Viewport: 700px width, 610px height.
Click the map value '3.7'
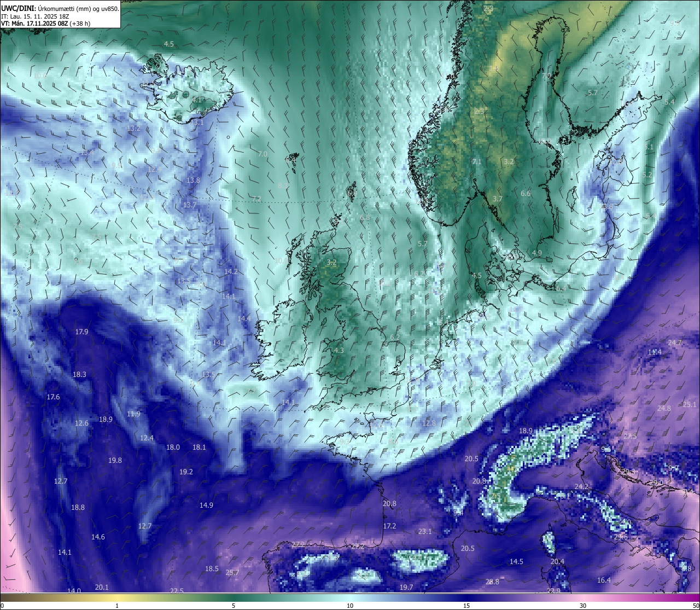(x=497, y=199)
